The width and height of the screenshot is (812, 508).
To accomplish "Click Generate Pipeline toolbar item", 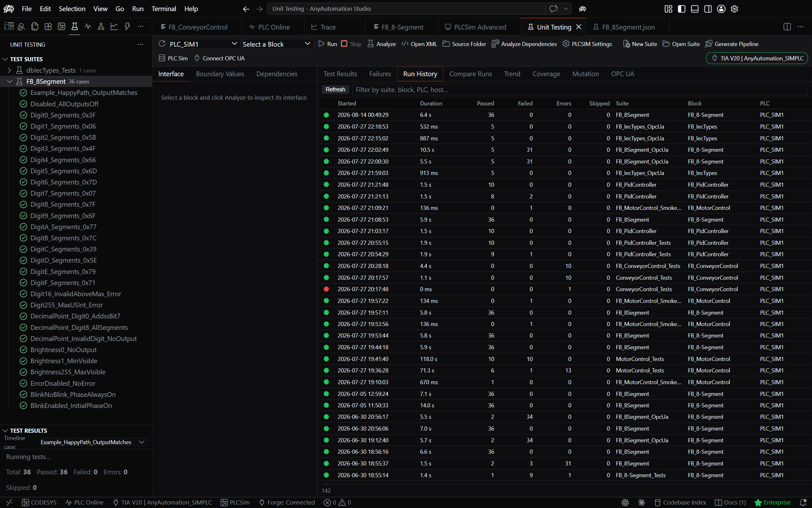I will tap(731, 44).
